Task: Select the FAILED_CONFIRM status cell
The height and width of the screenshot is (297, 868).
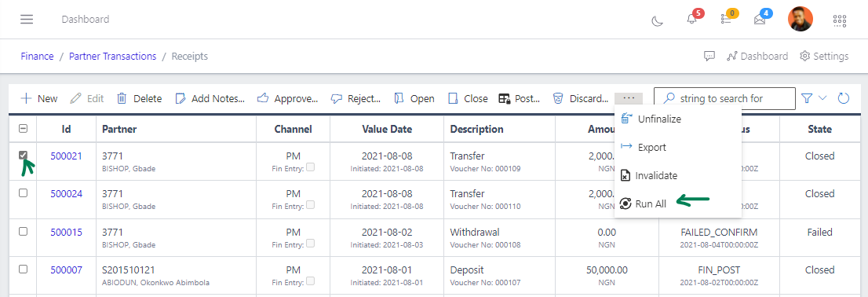Action: point(719,237)
